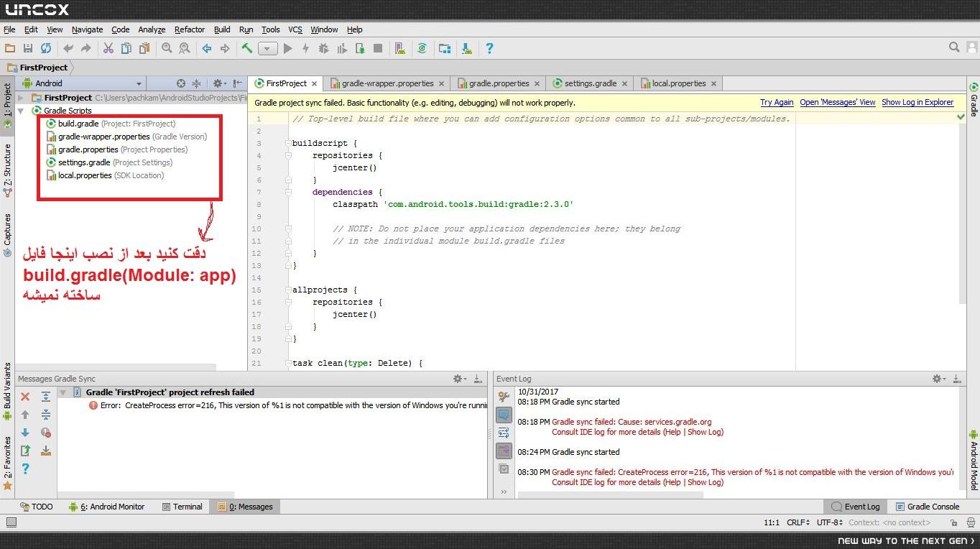Click the Copy icon in the toolbar

click(126, 48)
